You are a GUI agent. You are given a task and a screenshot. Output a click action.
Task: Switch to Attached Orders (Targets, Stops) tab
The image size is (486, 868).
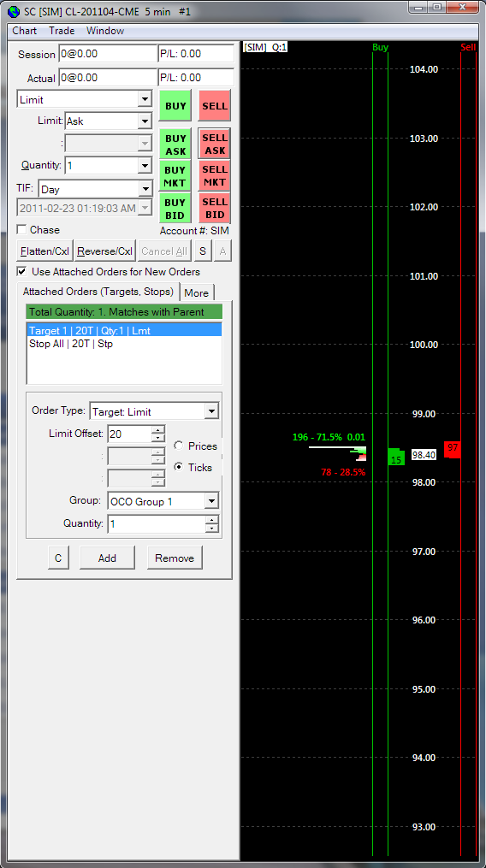(98, 291)
